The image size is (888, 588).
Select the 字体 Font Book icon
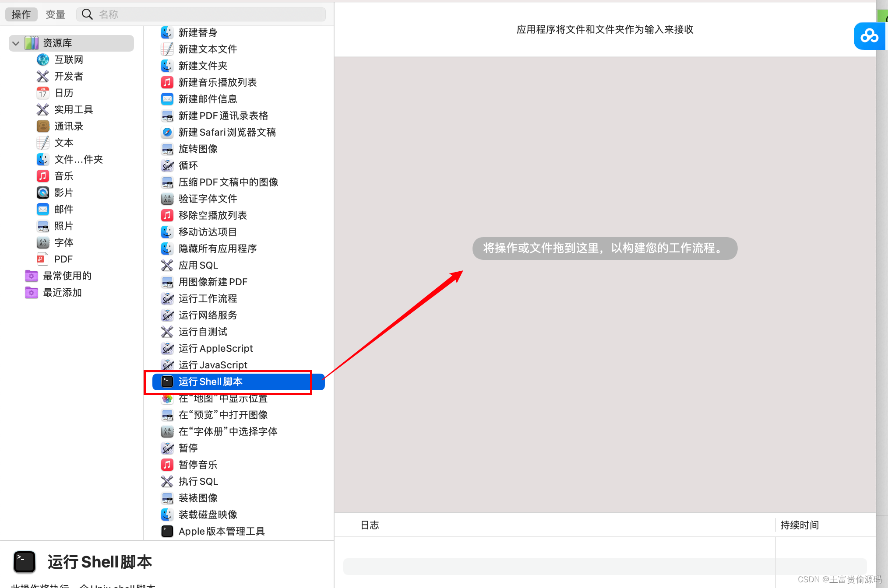tap(43, 242)
